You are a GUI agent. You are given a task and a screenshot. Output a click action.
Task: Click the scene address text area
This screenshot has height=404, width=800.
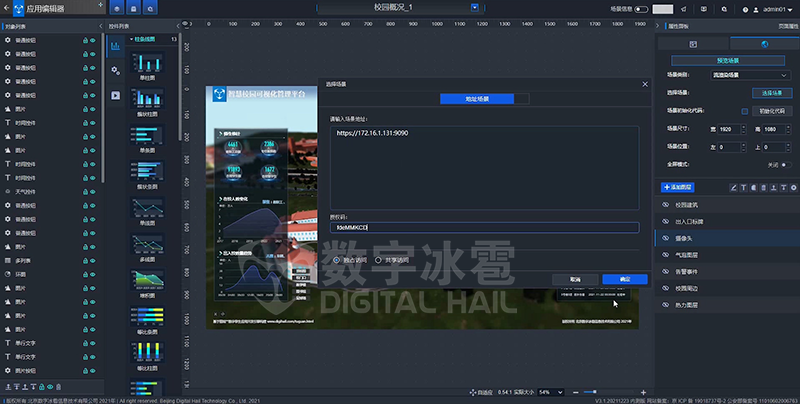click(484, 168)
